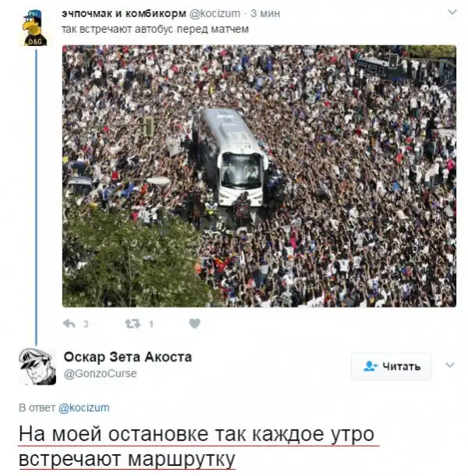Click the Читать follow button
Viewport: 468px width, 476px height.
pos(392,366)
